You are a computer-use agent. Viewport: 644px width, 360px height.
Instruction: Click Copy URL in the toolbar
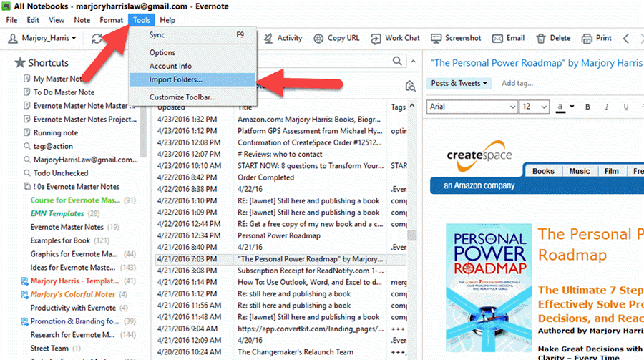pos(336,38)
